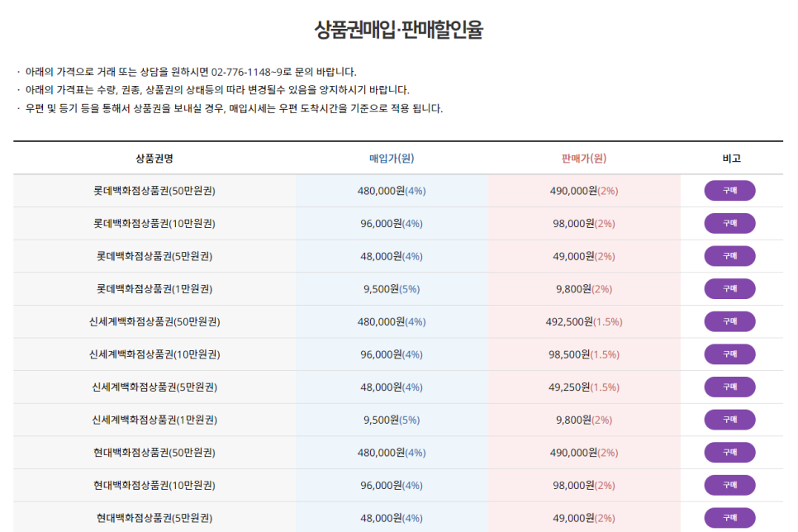Select the notice line about 우편 도착시간 기준
The width and height of the screenshot is (798, 532).
click(234, 108)
